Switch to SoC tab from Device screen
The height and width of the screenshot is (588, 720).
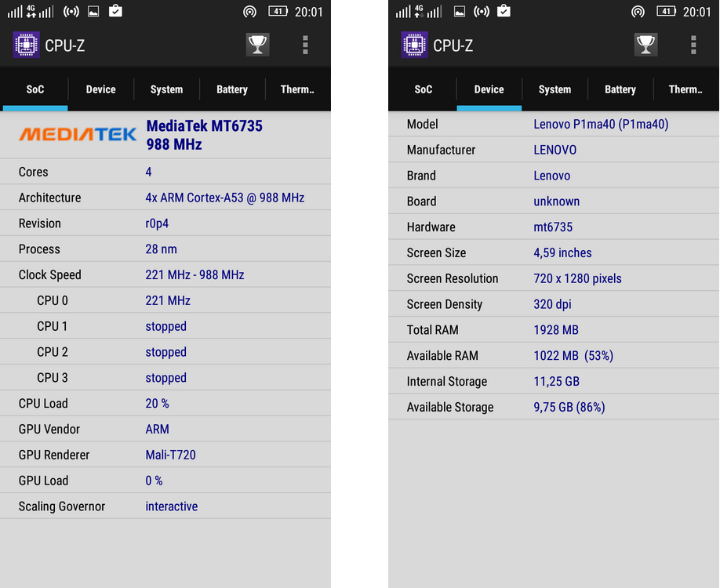point(424,89)
